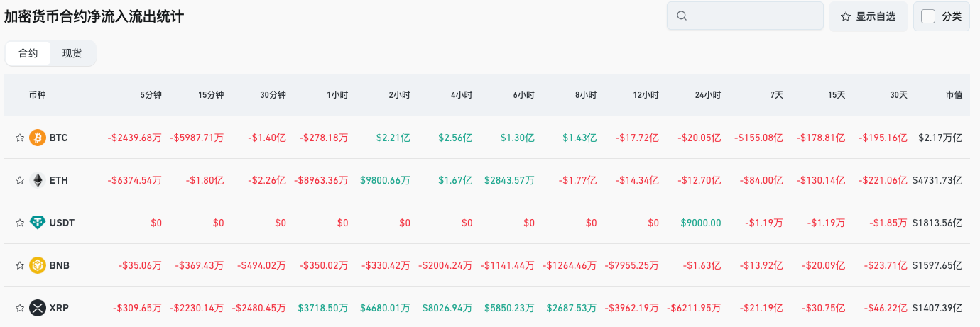Click the magnifier icon in search box

pos(682,16)
